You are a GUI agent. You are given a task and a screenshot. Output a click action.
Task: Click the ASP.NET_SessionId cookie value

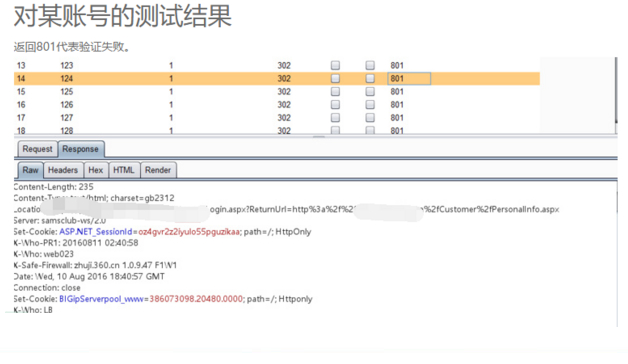[x=189, y=232]
